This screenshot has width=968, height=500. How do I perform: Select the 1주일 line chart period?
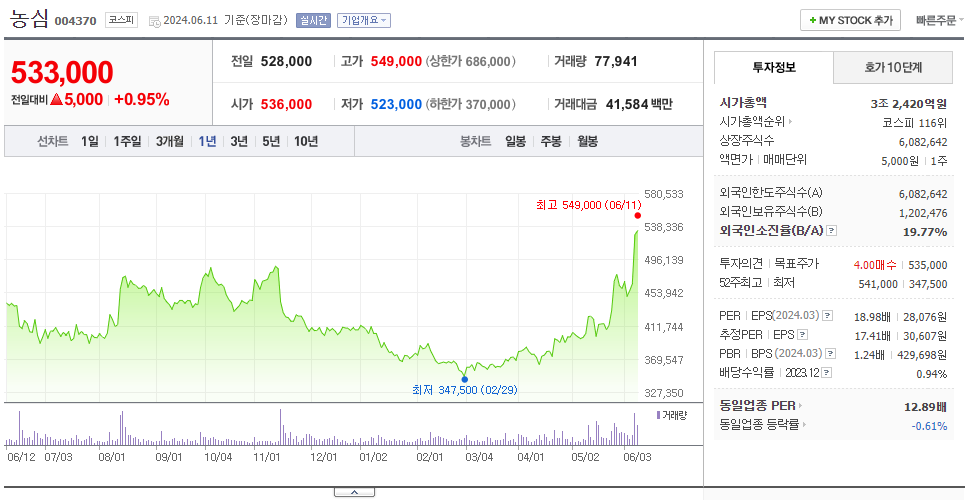click(127, 141)
